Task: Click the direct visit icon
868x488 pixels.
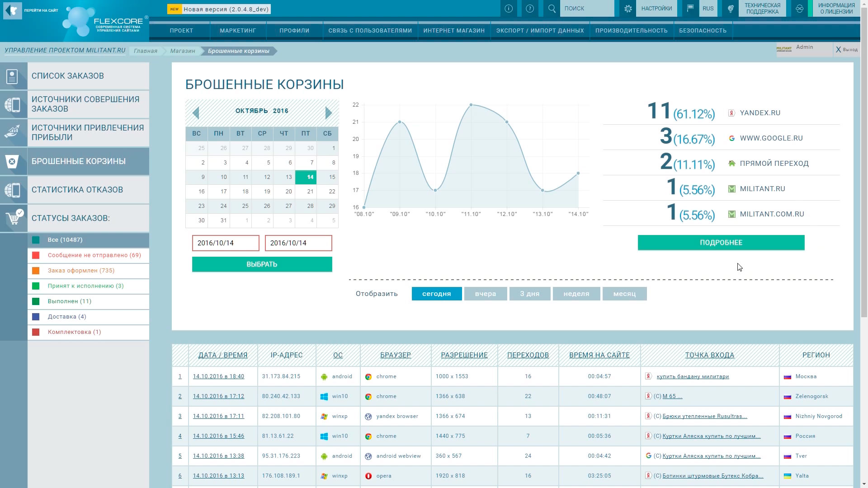Action: [731, 164]
